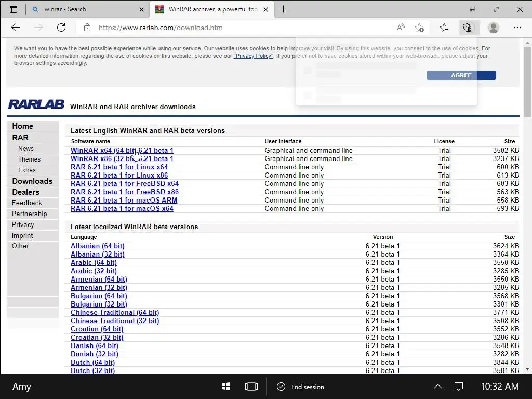
Task: Download Chinese Traditional (32 bit) WinRAR
Action: point(115,321)
